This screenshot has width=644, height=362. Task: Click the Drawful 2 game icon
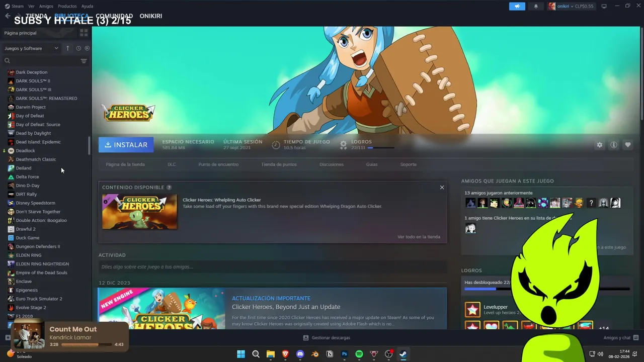(x=11, y=229)
